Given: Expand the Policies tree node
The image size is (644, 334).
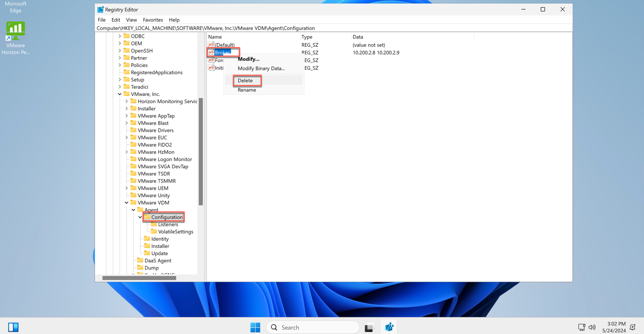Looking at the screenshot, I should 120,65.
